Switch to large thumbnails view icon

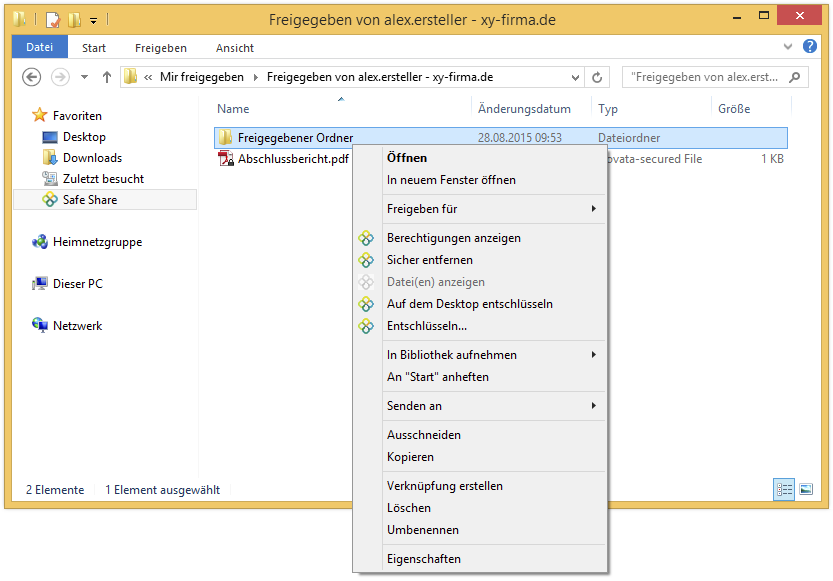(x=806, y=489)
